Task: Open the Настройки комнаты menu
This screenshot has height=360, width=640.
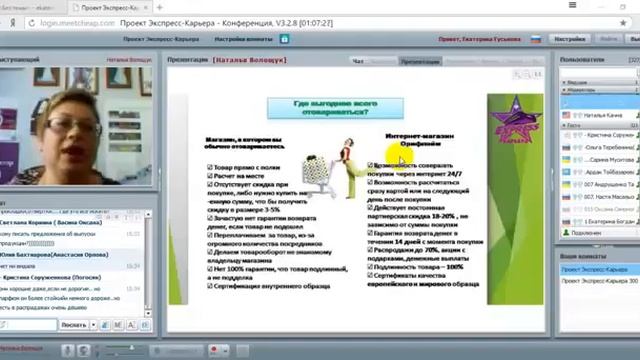Action: (x=243, y=39)
